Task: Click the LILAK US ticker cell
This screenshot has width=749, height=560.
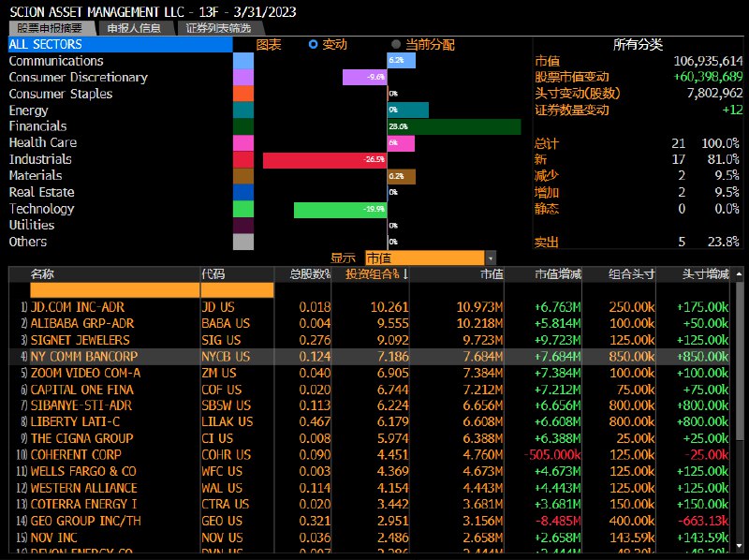Action: tap(227, 422)
